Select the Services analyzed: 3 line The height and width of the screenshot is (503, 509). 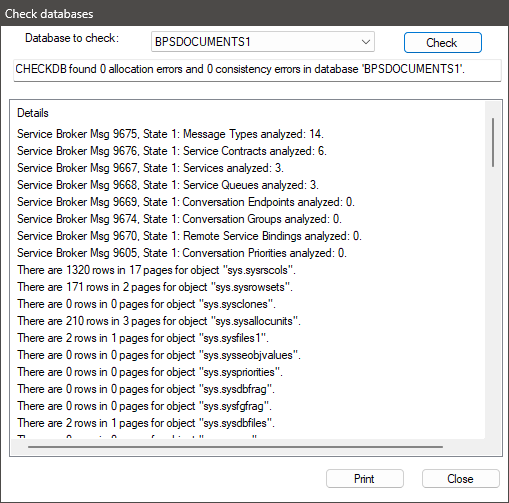point(150,168)
